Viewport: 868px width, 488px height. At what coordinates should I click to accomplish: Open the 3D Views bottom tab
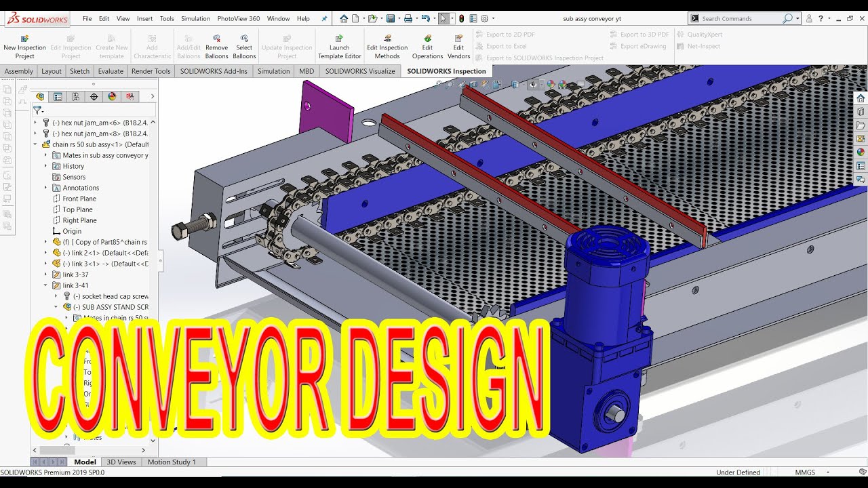[x=121, y=462]
